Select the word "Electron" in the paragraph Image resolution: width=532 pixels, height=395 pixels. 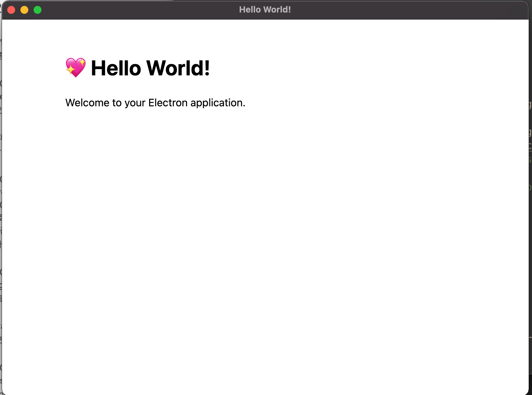click(x=168, y=103)
